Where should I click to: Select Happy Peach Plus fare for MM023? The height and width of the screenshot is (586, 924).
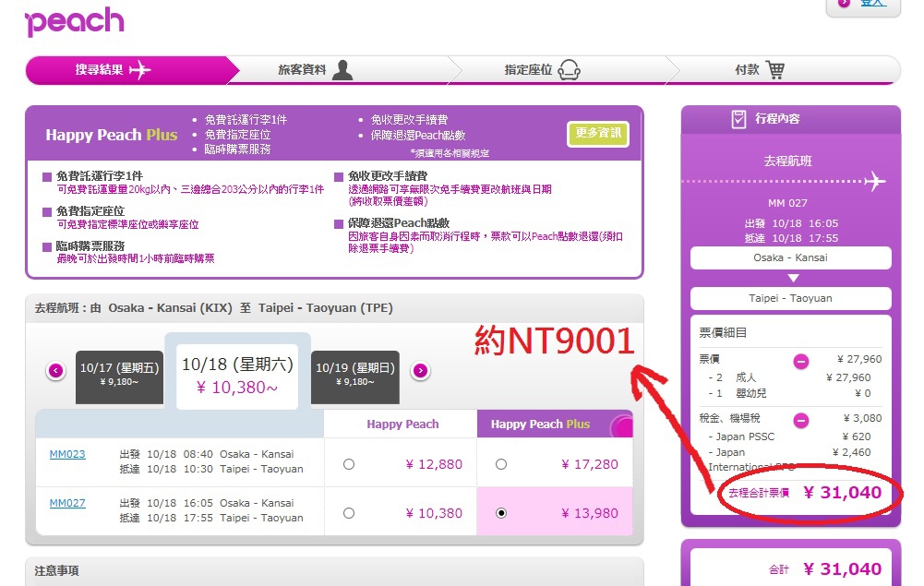pyautogui.click(x=501, y=464)
